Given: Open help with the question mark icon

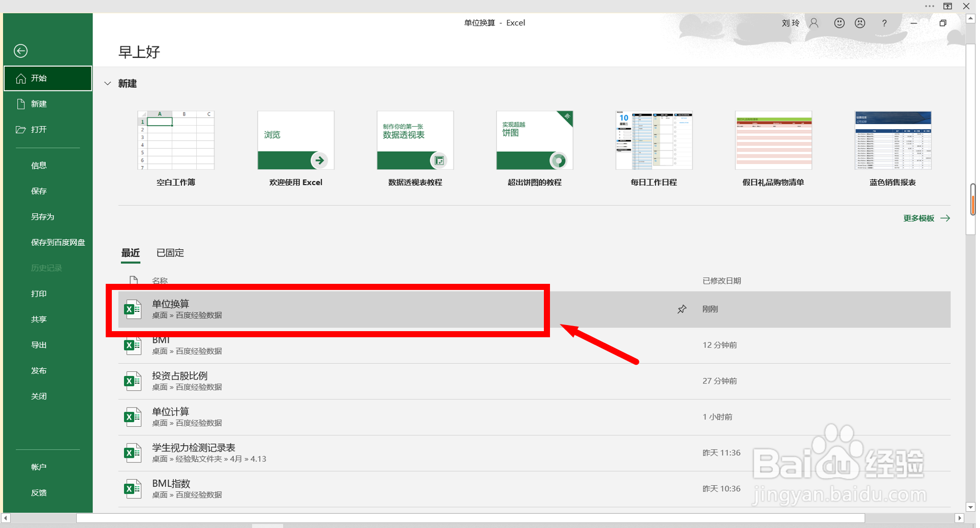Looking at the screenshot, I should [x=884, y=23].
